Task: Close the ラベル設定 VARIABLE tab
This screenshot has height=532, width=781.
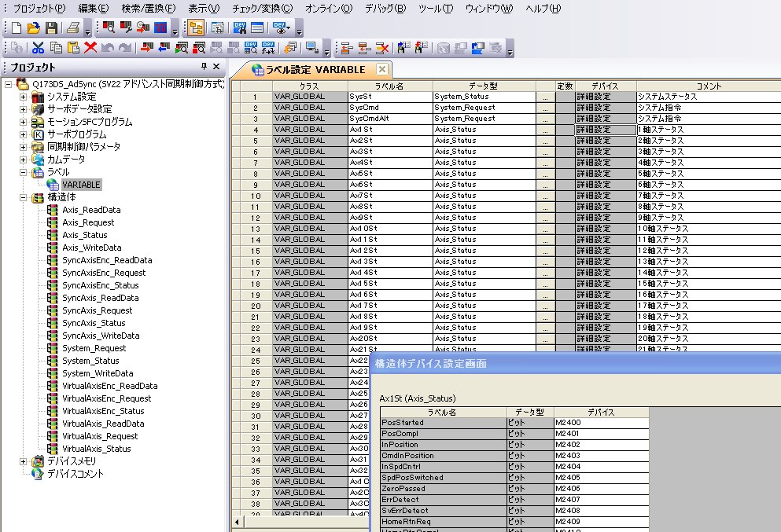Action: tap(381, 69)
